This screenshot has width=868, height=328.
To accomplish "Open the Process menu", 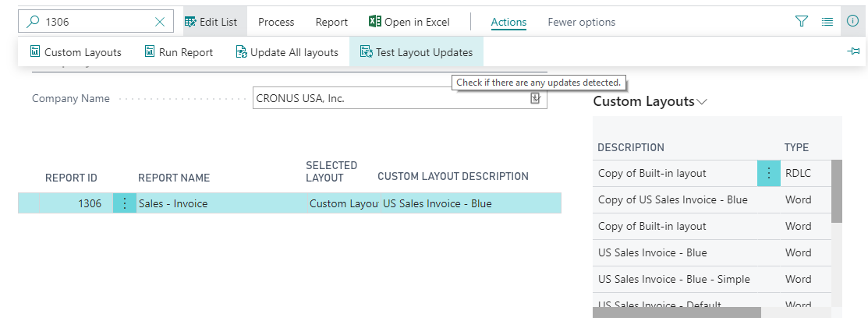I will [276, 22].
